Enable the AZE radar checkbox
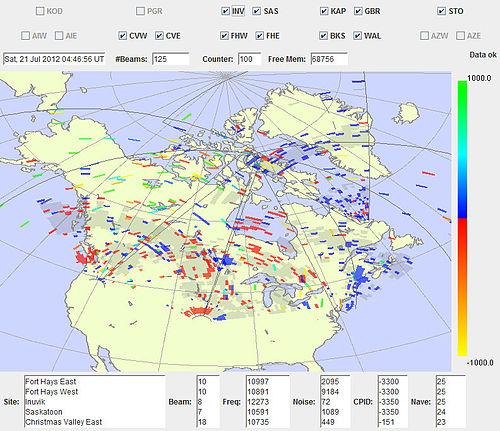500x431 pixels. coord(460,36)
